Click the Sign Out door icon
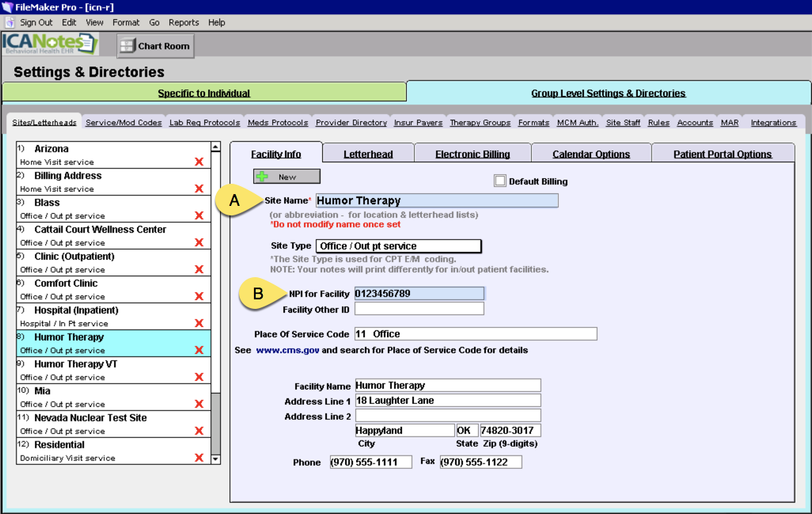Viewport: 812px width, 514px height. (x=8, y=22)
